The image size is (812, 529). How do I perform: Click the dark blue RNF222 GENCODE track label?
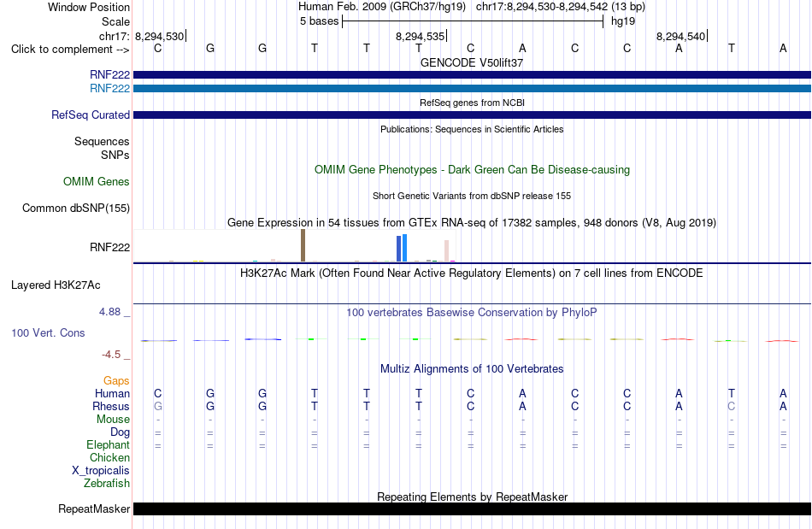click(x=109, y=75)
